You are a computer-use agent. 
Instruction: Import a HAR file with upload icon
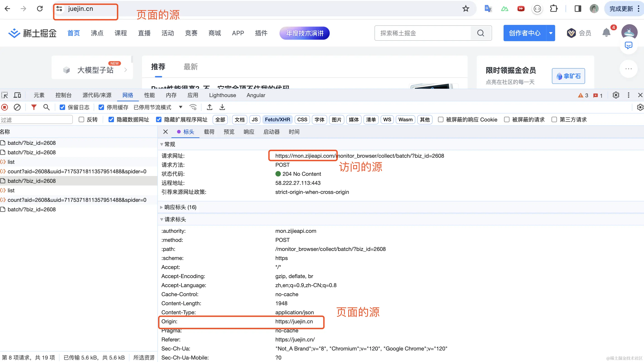pyautogui.click(x=209, y=107)
